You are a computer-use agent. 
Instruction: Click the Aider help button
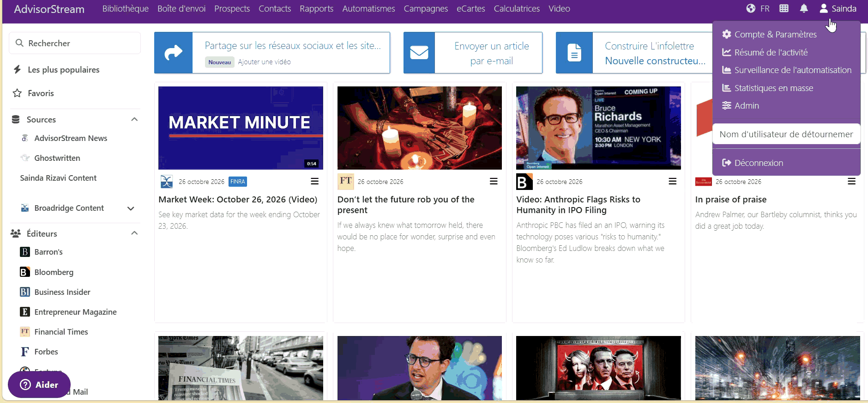pyautogui.click(x=39, y=385)
